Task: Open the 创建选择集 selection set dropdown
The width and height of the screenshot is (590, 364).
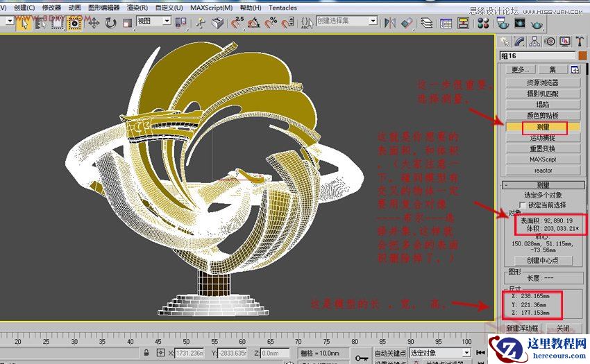Action: 346,21
